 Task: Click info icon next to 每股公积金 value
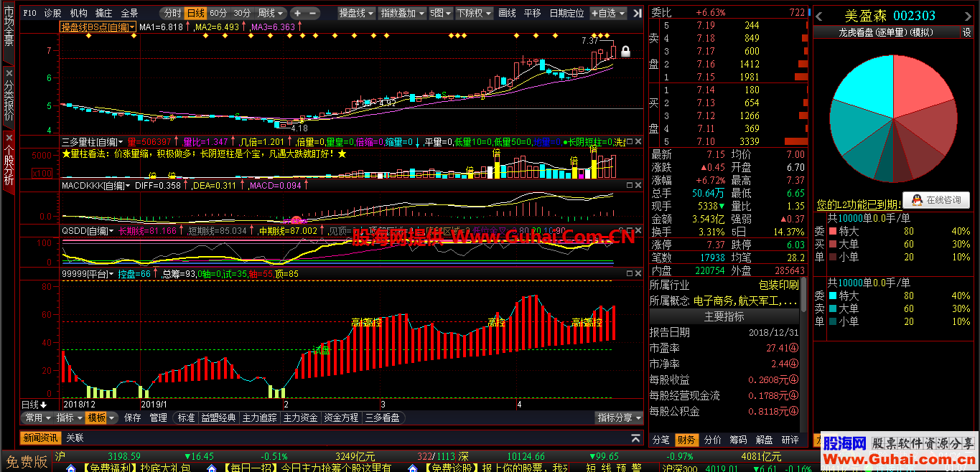click(794, 411)
